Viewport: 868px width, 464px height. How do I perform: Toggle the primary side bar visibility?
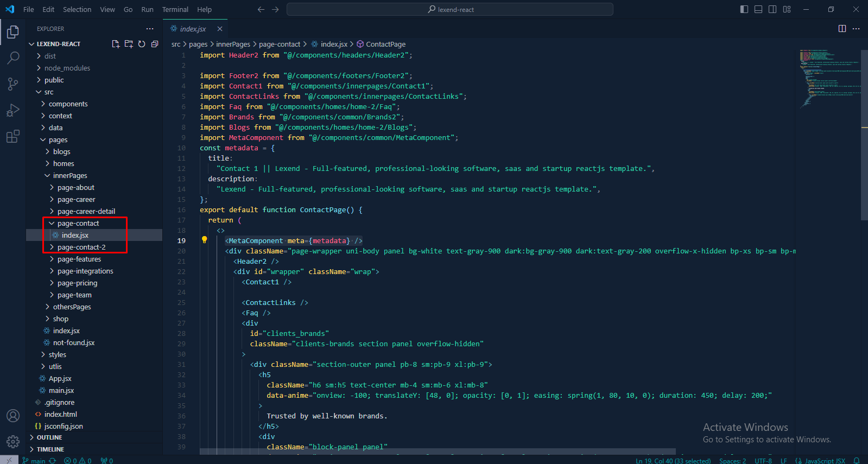(x=744, y=9)
